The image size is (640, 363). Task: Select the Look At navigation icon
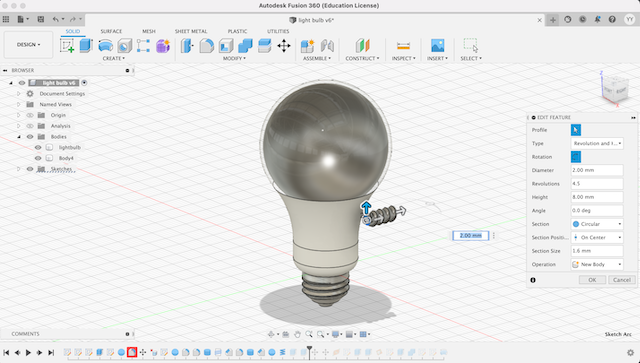[286, 334]
